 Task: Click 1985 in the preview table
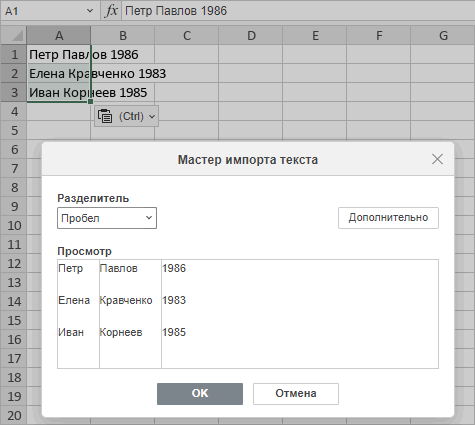tap(174, 332)
